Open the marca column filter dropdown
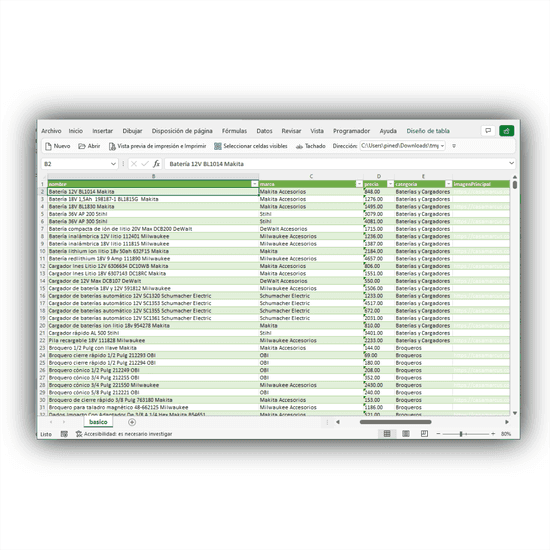550x550 pixels. tap(359, 184)
